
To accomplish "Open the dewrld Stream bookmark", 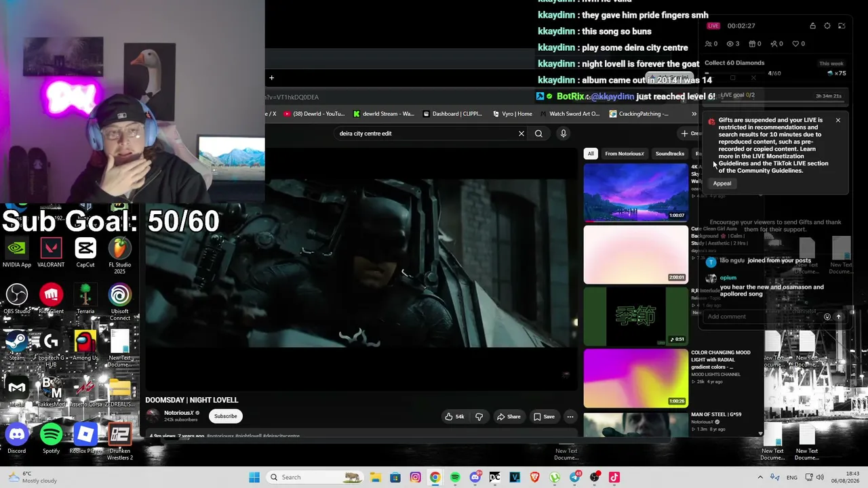I will coord(383,114).
